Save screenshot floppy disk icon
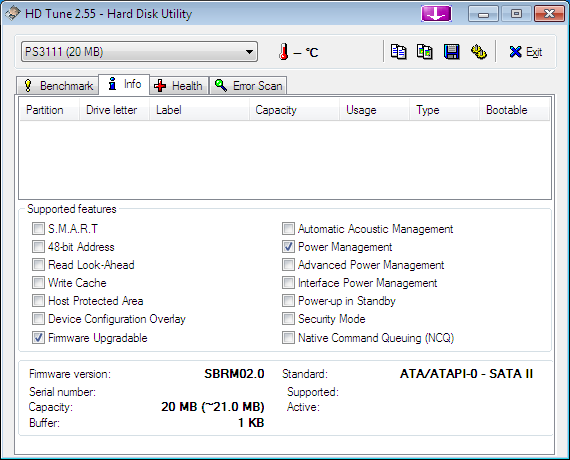Viewport: 570px width, 460px height. click(451, 52)
